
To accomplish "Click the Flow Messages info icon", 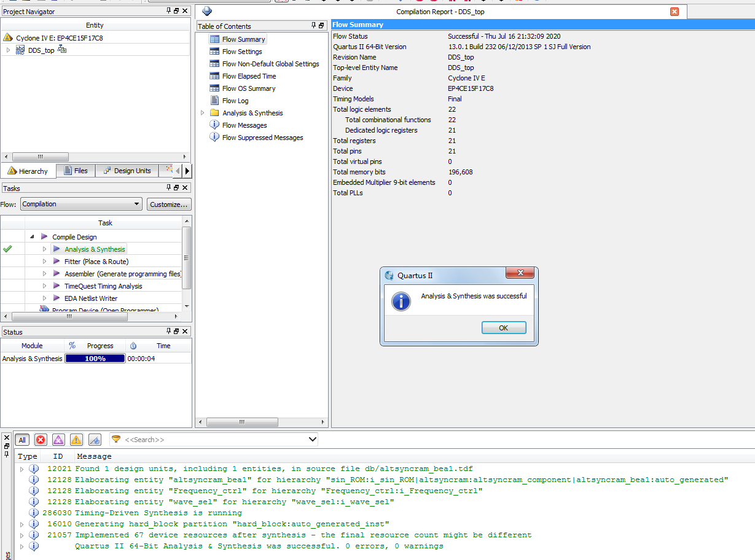I will pyautogui.click(x=214, y=125).
